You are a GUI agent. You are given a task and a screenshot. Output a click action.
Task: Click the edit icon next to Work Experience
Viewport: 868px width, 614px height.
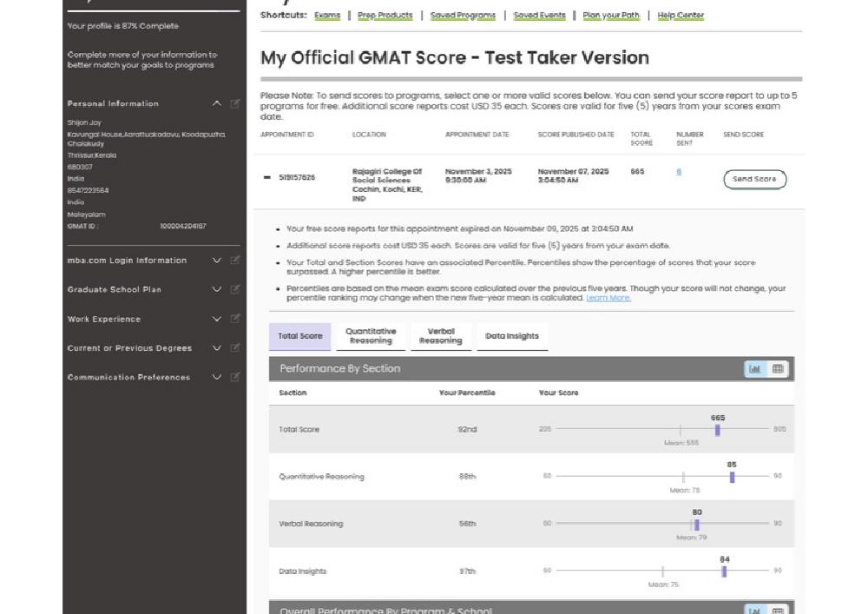click(x=235, y=320)
